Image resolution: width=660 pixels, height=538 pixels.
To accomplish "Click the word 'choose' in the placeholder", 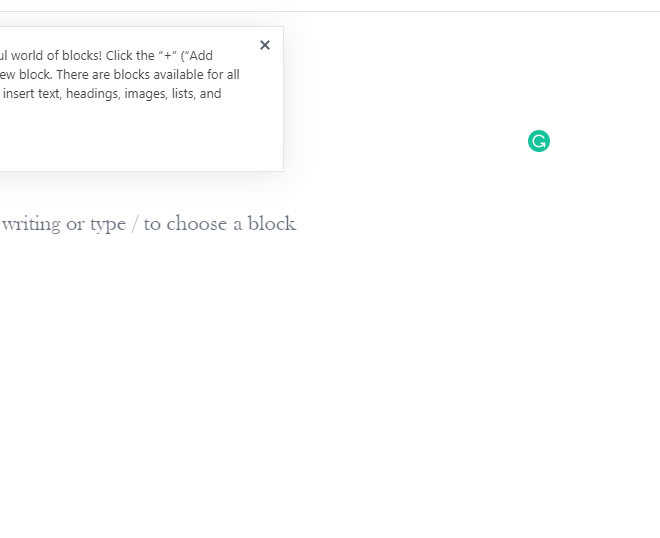I will (x=197, y=224).
